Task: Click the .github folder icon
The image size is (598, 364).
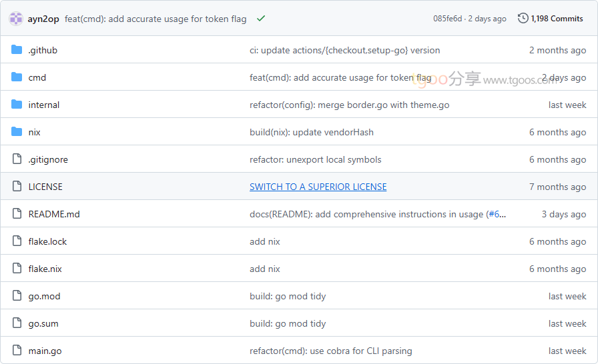Action: click(x=17, y=50)
